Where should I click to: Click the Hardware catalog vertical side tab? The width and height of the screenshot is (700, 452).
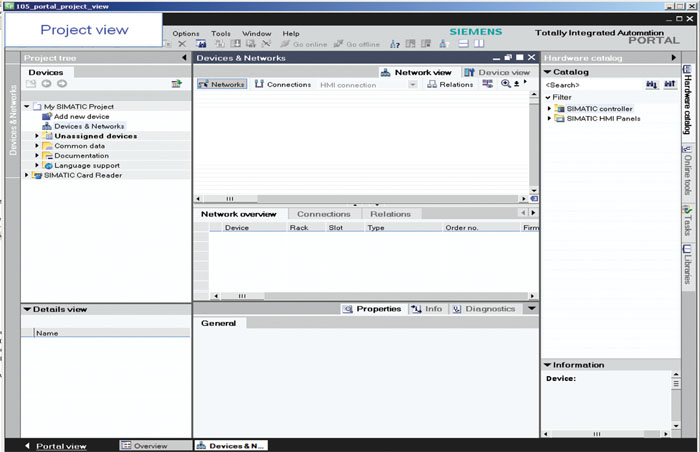pyautogui.click(x=688, y=100)
